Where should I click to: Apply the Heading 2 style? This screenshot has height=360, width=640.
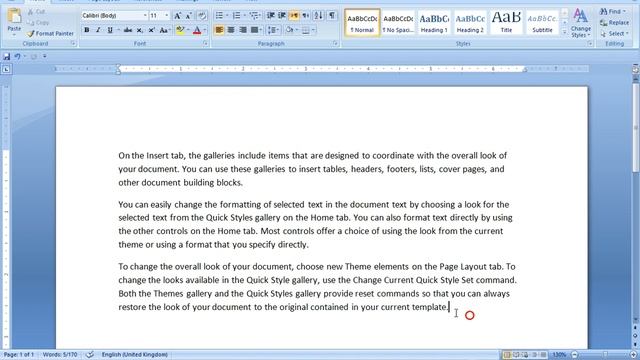click(x=470, y=23)
